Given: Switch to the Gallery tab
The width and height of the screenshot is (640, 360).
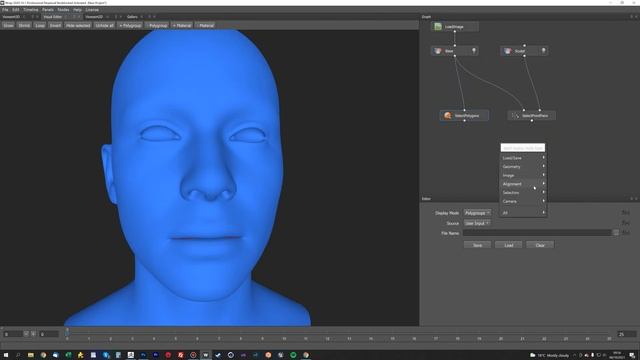Looking at the screenshot, I should coord(132,17).
